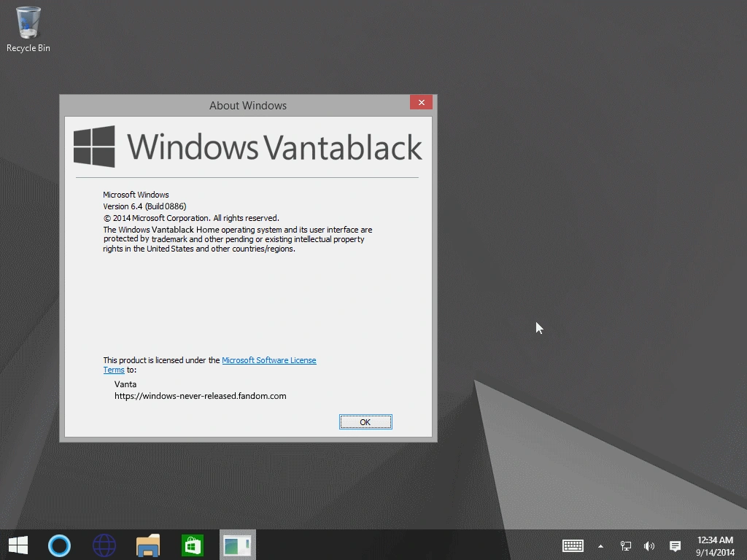Open the touch keyboard from system tray
The width and height of the screenshot is (747, 560).
[573, 545]
